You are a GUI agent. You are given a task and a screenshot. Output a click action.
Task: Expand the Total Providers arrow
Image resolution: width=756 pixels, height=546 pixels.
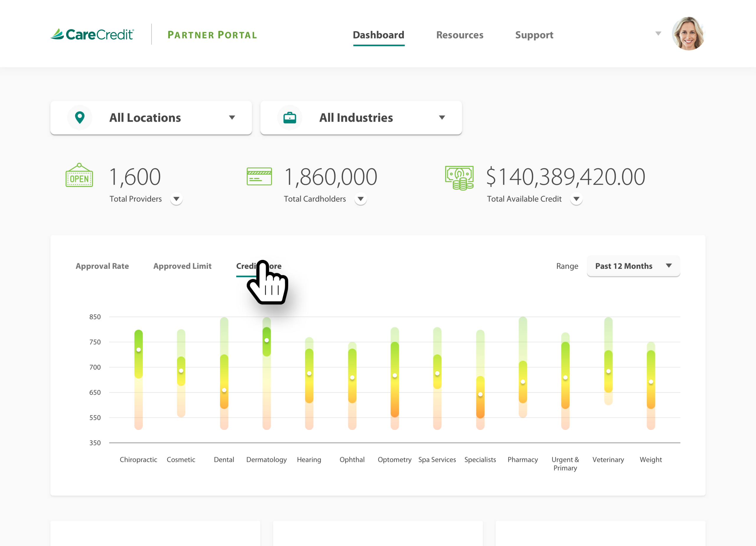point(176,199)
